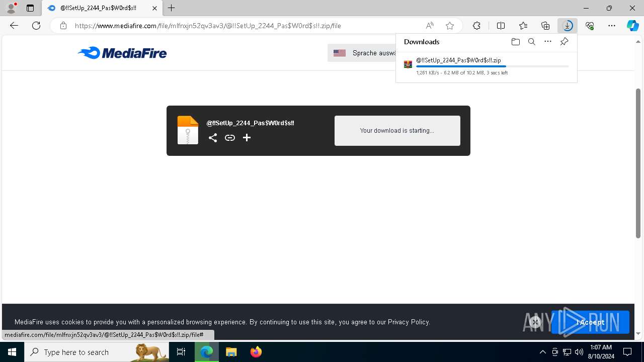
Task: Select the @!!SetUp_2244 tab
Action: [x=102, y=8]
